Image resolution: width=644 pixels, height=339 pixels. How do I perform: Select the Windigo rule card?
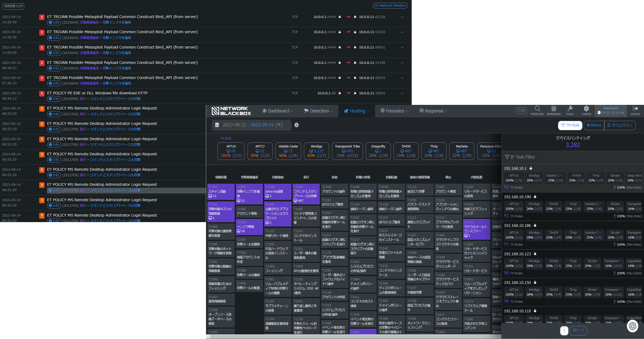[316, 151]
